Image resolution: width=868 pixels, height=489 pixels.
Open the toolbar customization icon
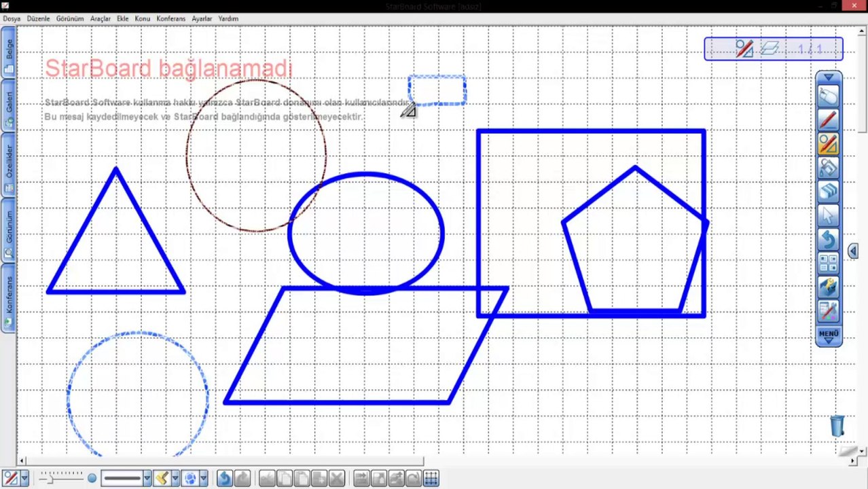(829, 311)
